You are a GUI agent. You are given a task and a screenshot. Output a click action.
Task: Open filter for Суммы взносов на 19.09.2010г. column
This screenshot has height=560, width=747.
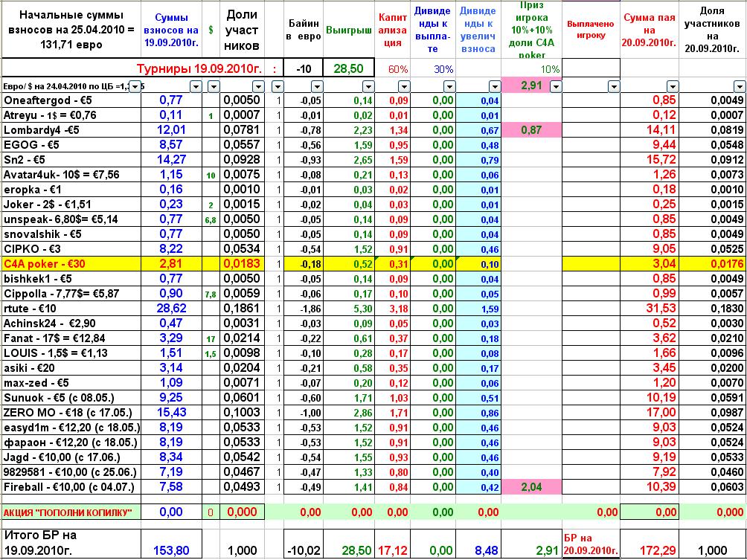[196, 87]
